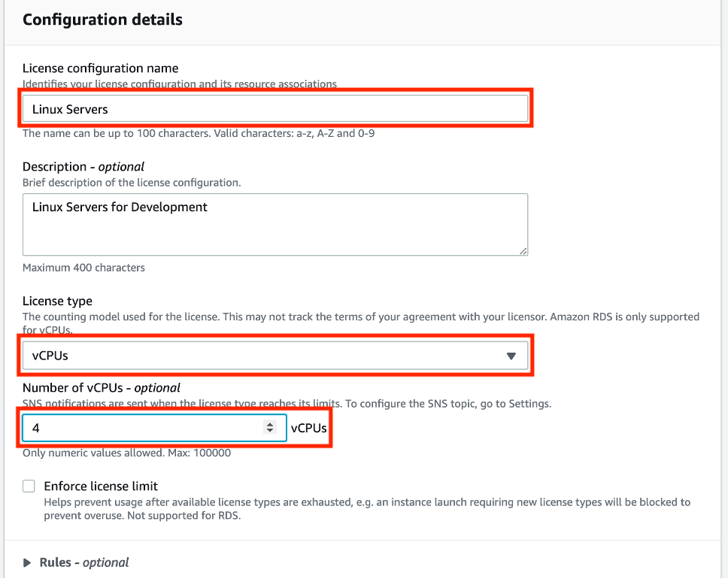Select the Number of vCPUs input showing 4
Viewport: 728px width, 579px height.
[x=150, y=427]
